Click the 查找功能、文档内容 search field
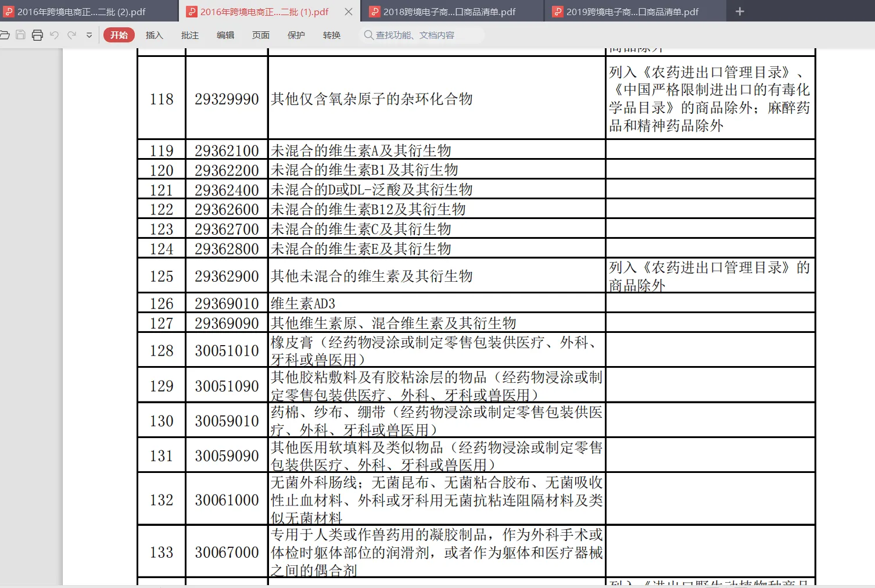Screen dimensions: 875x588 click(424, 35)
